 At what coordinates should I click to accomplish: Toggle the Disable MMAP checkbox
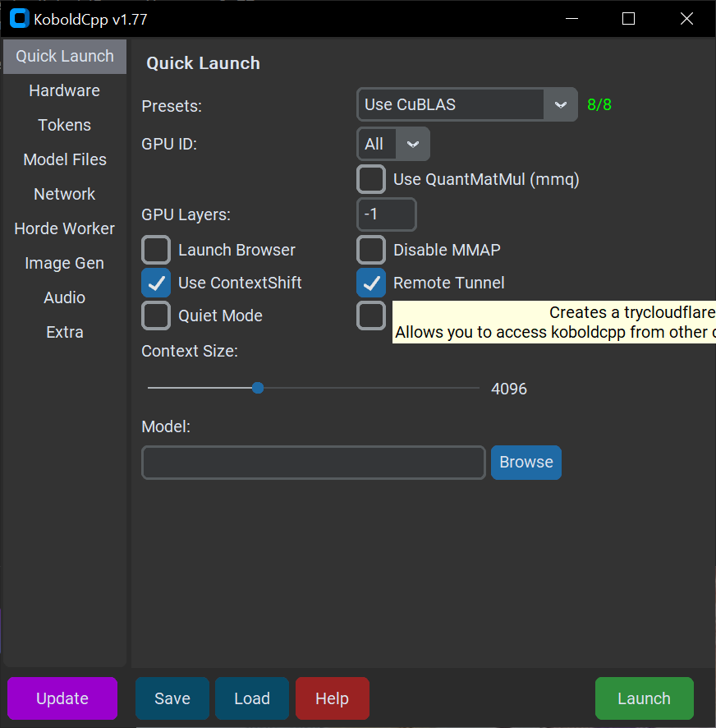[371, 250]
